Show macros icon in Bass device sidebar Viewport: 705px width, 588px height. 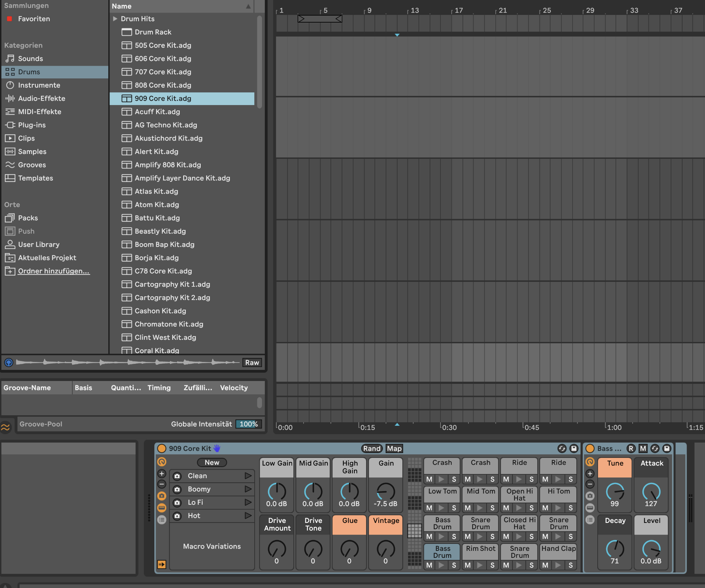point(590,462)
